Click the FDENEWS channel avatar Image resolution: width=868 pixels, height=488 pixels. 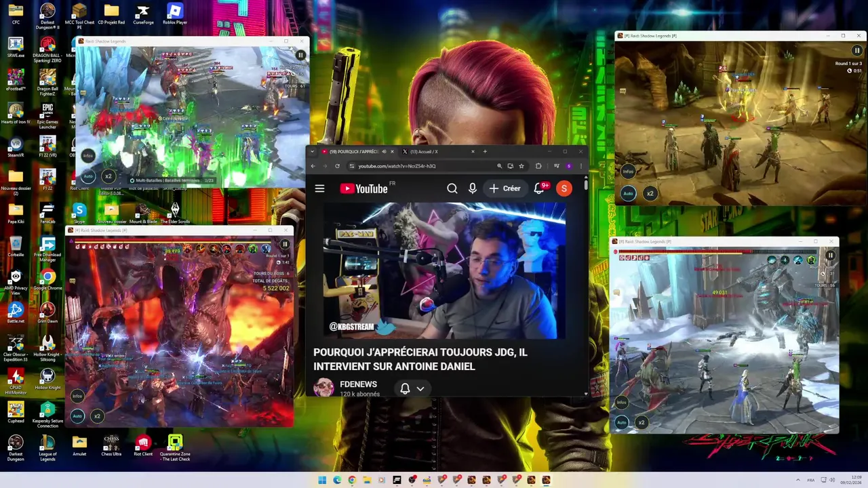(x=324, y=388)
